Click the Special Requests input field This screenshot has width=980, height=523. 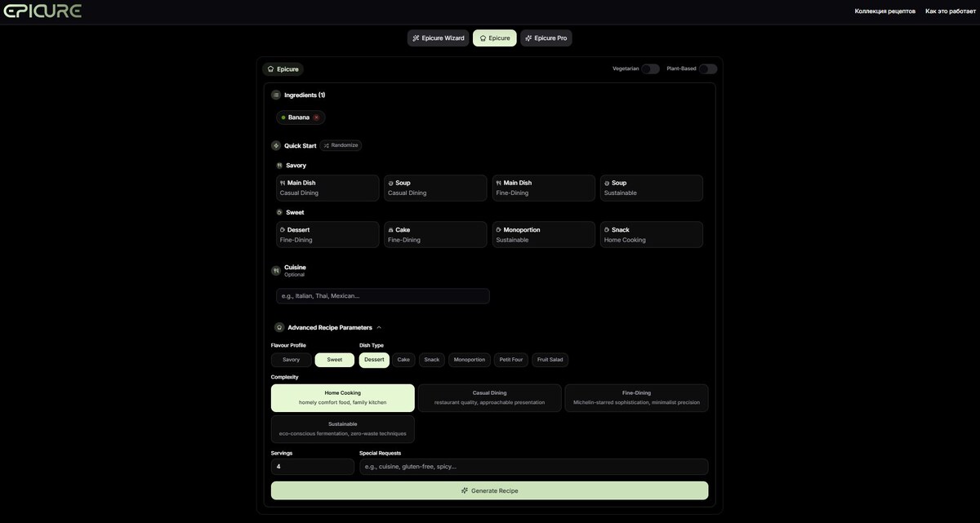click(534, 467)
